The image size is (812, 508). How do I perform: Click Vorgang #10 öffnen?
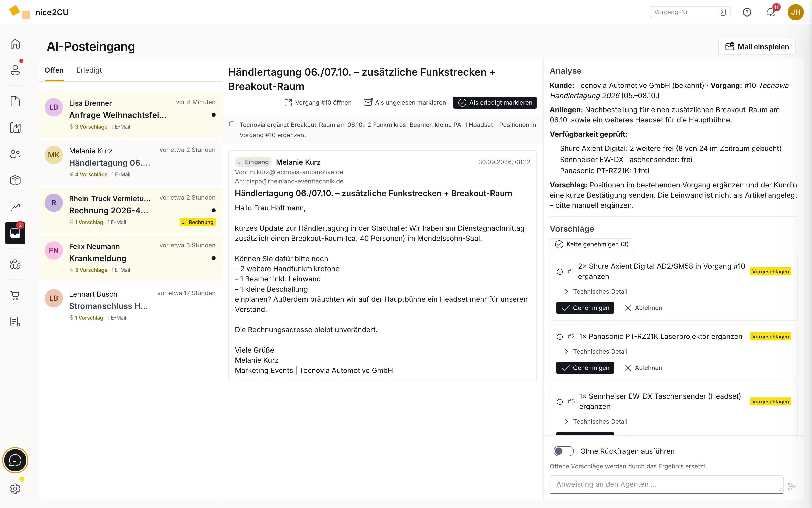click(x=318, y=102)
